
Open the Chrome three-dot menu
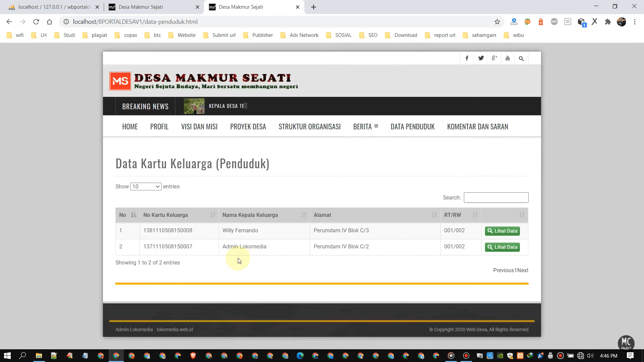pos(635,21)
